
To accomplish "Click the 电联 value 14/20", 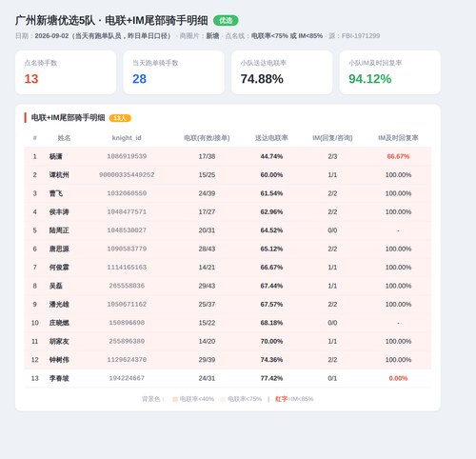I will (207, 342).
